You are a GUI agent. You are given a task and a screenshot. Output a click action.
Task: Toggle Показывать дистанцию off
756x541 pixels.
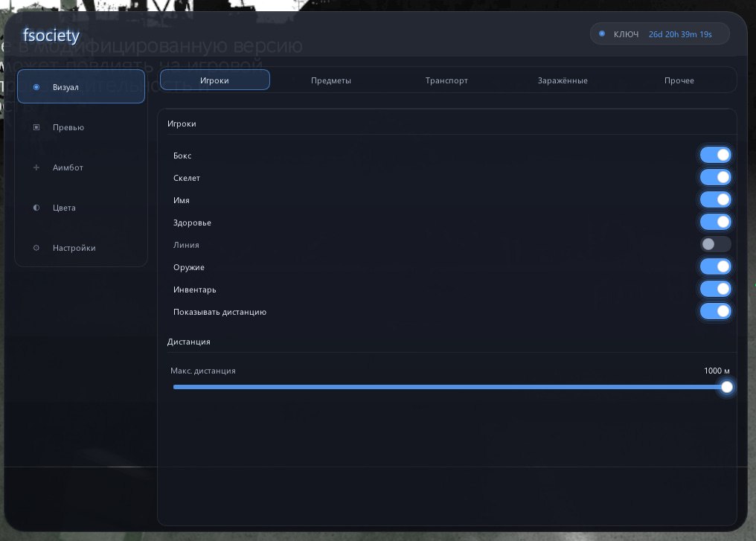[716, 311]
